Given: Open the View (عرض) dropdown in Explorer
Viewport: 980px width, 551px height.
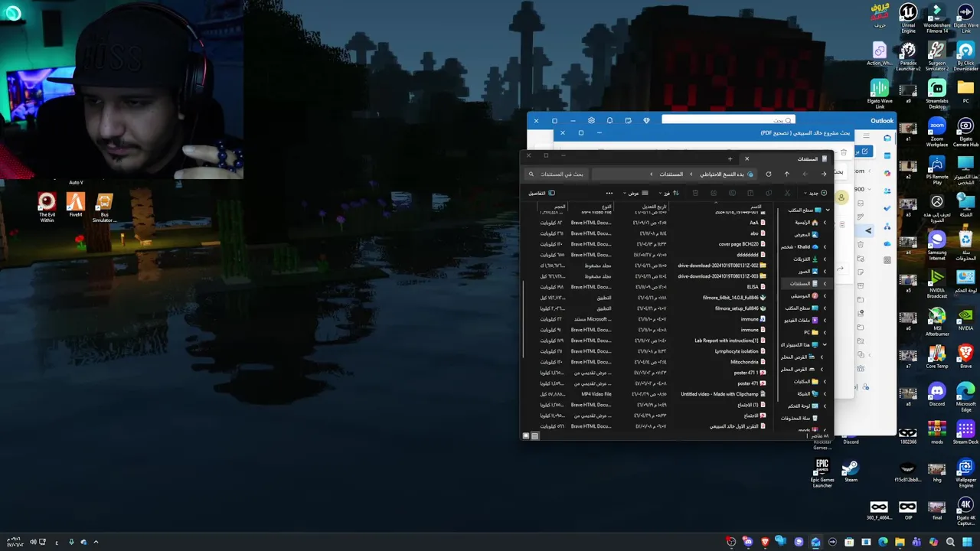Looking at the screenshot, I should tap(635, 193).
